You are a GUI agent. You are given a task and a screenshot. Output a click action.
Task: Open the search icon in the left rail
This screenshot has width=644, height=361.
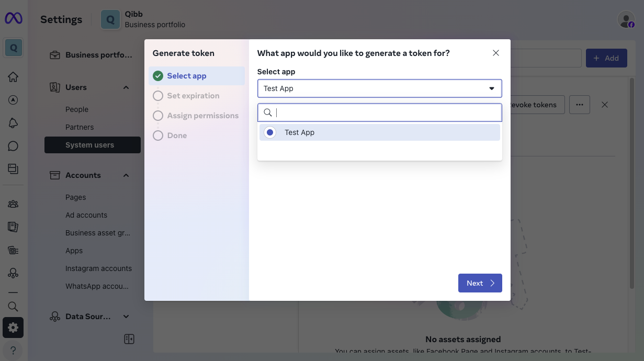13,306
